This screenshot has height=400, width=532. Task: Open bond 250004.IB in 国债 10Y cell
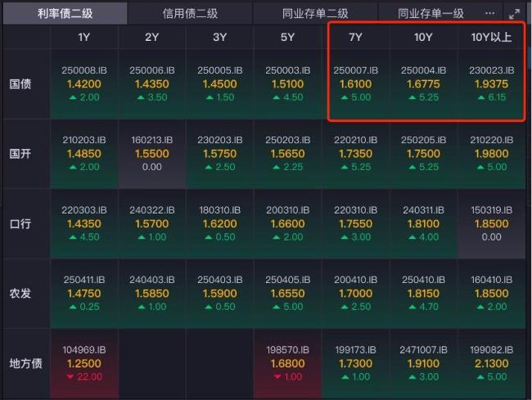[423, 83]
